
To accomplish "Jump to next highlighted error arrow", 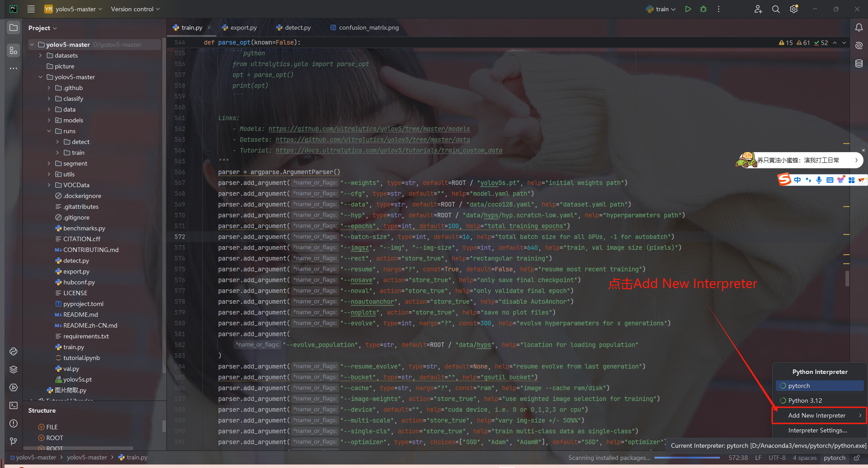I will (x=844, y=43).
